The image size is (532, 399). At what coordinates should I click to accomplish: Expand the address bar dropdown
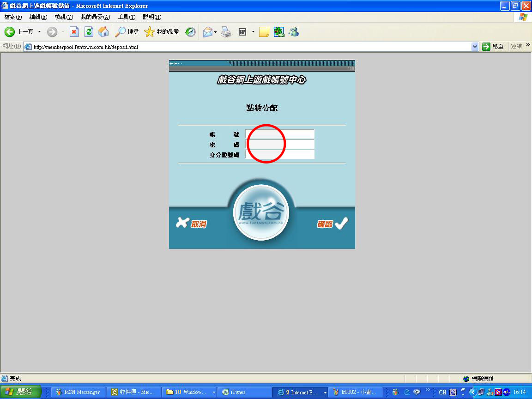(x=475, y=47)
